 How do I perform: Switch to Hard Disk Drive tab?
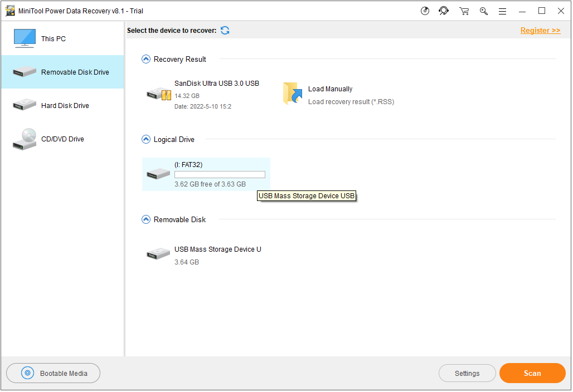pos(62,105)
